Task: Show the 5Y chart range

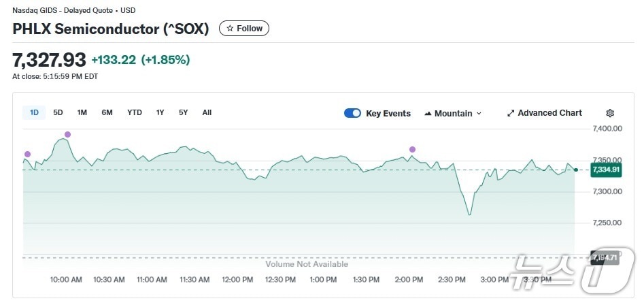Action: [x=184, y=112]
